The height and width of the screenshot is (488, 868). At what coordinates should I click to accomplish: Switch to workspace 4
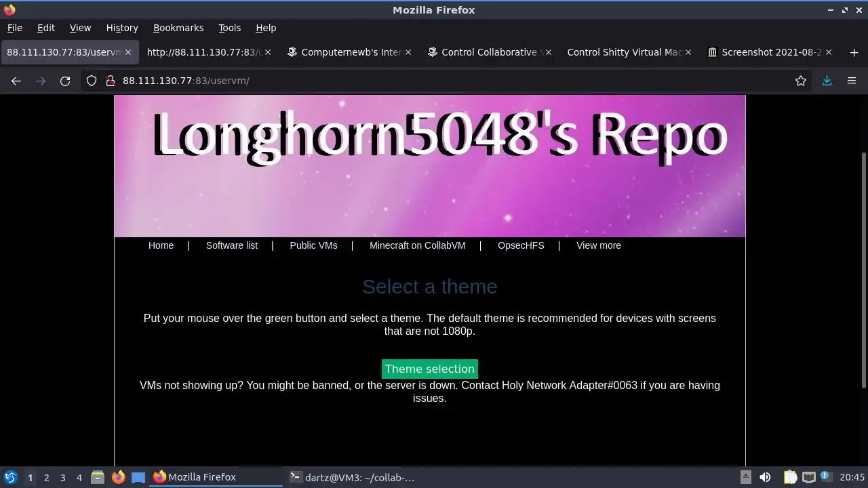click(x=79, y=477)
